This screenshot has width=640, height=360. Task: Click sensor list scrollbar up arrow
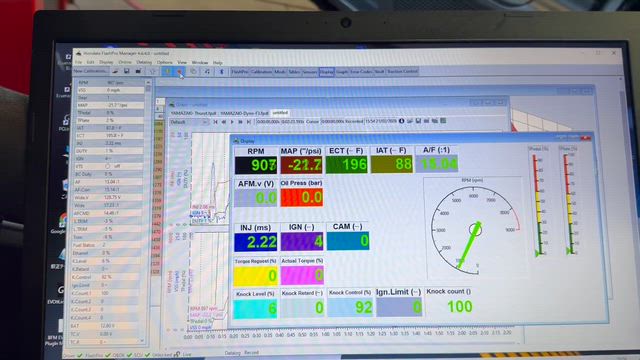point(148,82)
